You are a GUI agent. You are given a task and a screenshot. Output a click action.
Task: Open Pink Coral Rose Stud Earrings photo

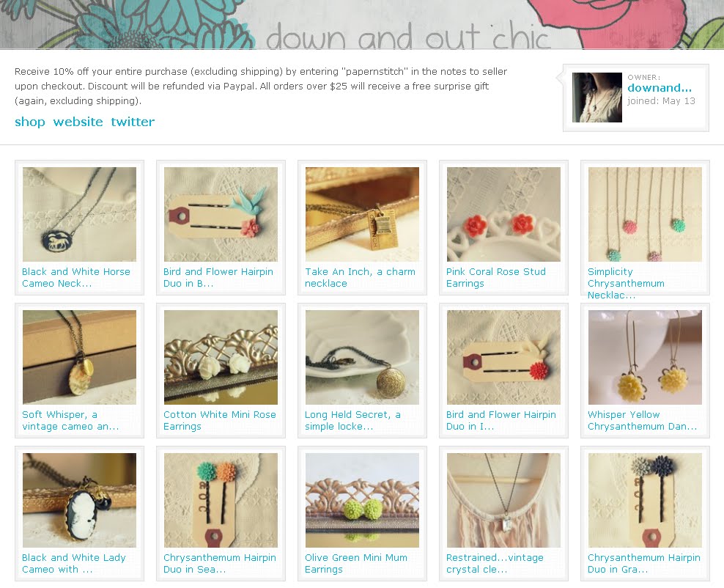pyautogui.click(x=503, y=214)
